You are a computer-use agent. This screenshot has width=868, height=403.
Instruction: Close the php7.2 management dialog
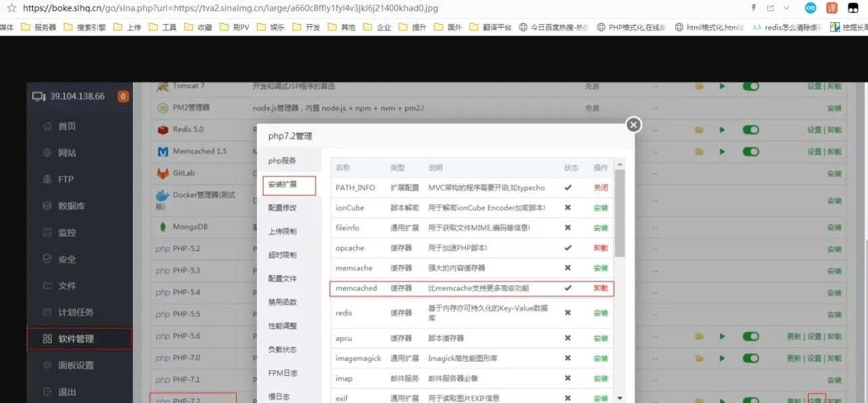[633, 125]
